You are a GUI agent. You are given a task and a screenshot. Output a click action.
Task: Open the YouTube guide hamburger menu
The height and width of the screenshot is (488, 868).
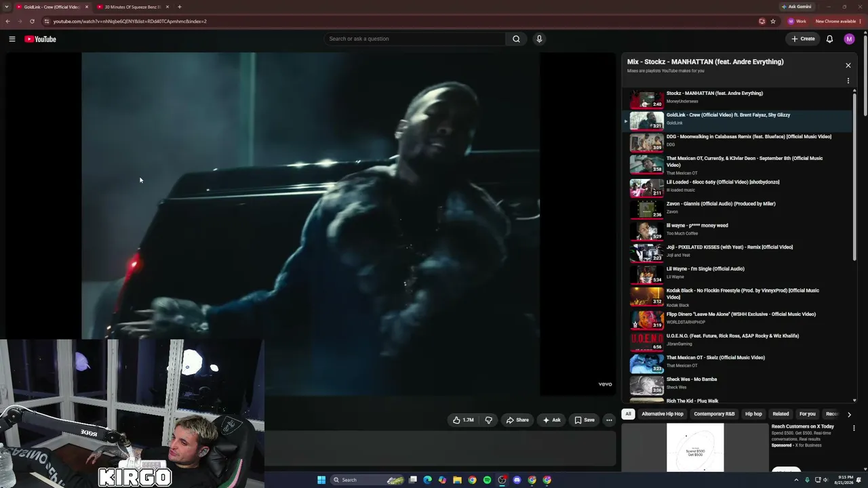pos(12,39)
